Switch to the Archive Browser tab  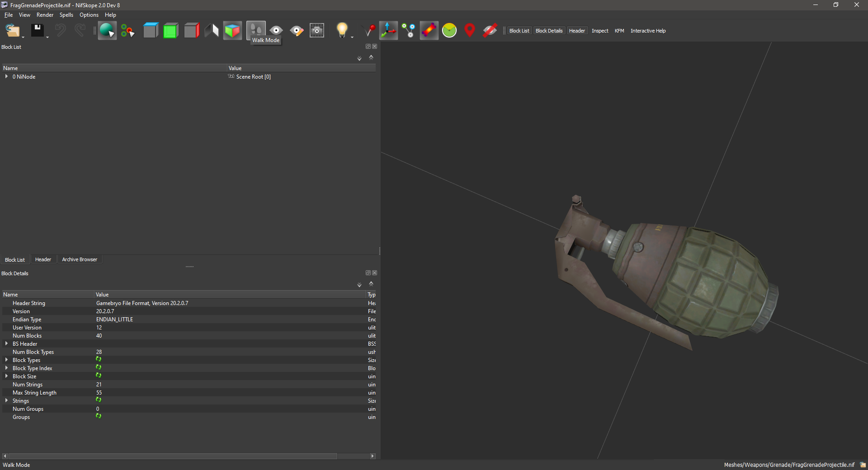coord(80,259)
